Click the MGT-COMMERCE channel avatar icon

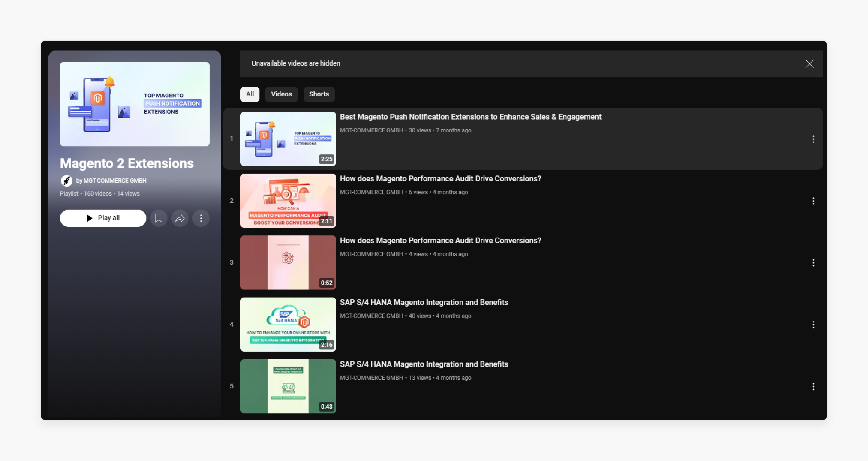point(66,181)
